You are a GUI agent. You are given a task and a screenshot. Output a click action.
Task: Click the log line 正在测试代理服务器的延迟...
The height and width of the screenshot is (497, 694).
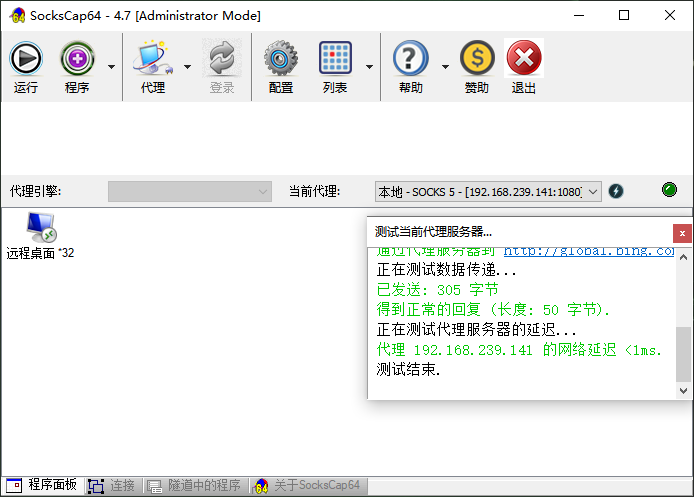476,330
